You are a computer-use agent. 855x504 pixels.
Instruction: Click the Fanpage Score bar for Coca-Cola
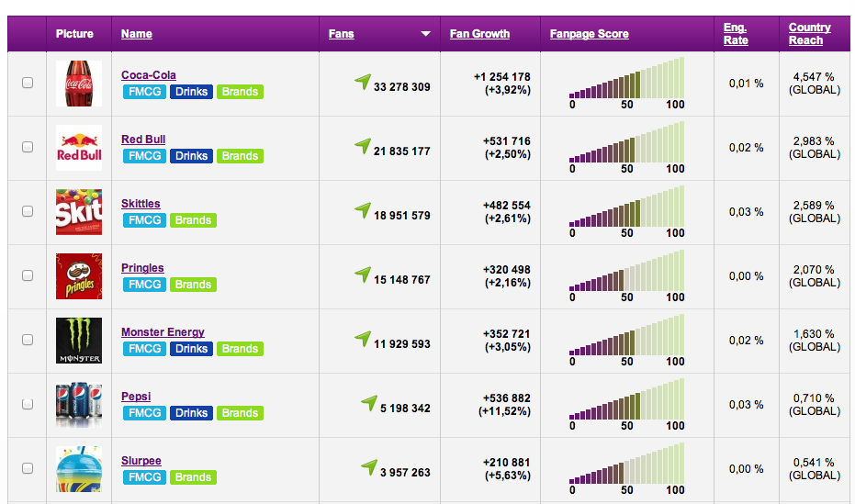626,78
